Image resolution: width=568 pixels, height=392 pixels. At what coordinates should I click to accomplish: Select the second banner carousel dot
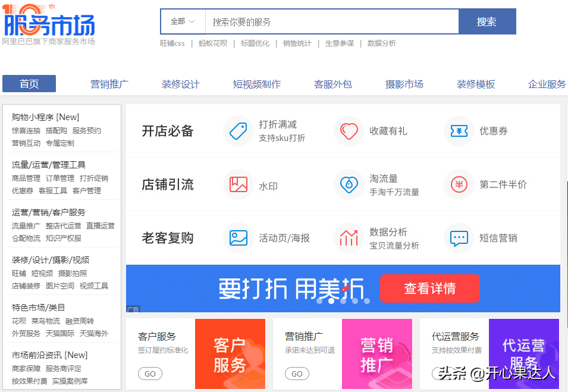click(331, 301)
